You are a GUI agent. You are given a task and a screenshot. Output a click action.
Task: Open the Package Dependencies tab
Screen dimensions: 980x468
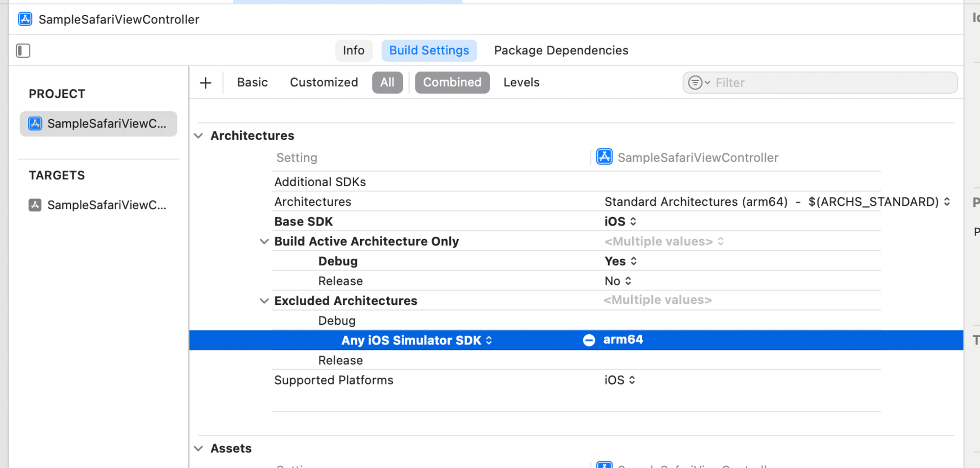(561, 50)
